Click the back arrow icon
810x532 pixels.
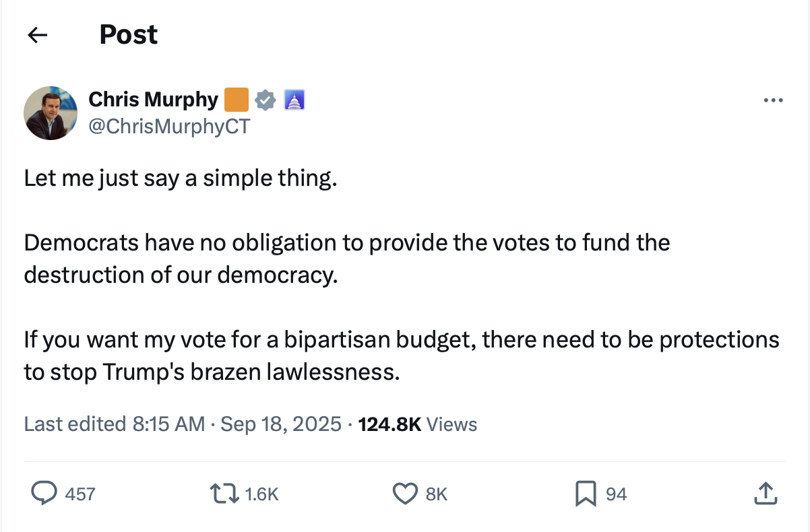click(38, 35)
